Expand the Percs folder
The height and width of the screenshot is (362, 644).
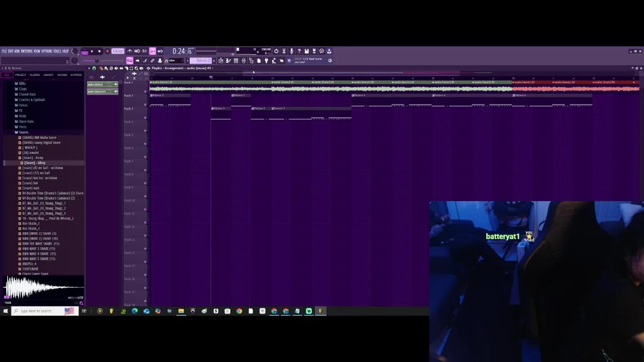[x=22, y=127]
